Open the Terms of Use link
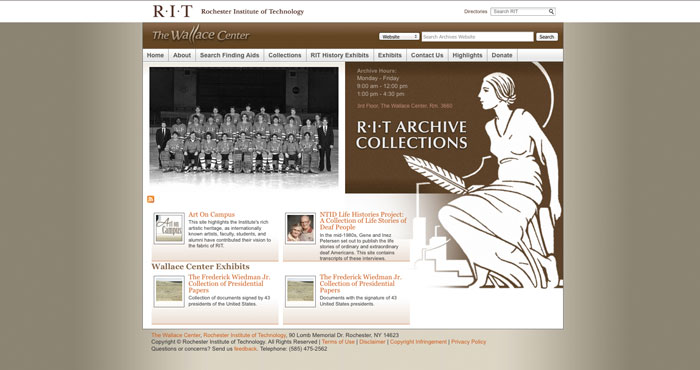The width and height of the screenshot is (700, 370). pos(338,342)
